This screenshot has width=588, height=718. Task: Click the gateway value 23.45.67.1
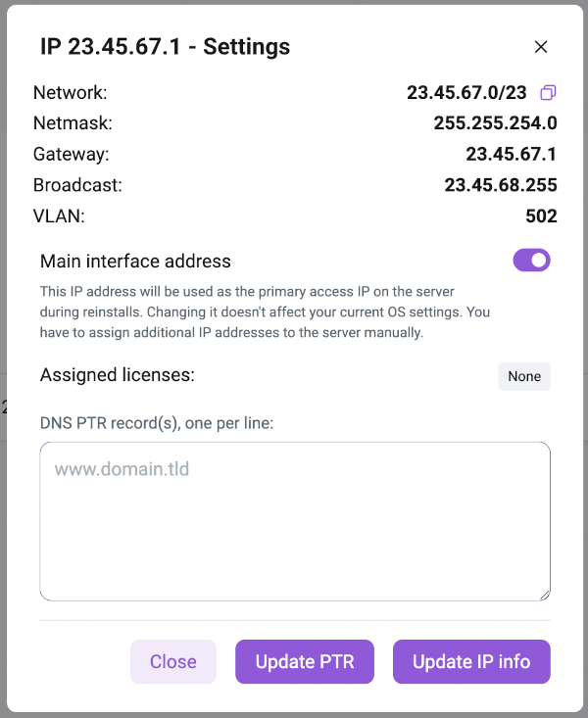click(511, 154)
